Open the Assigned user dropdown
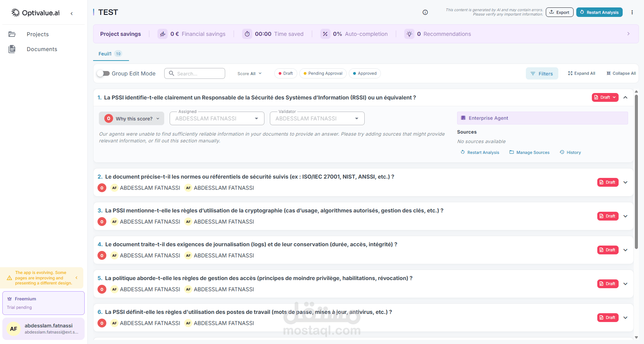The width and height of the screenshot is (644, 344). [x=217, y=118]
